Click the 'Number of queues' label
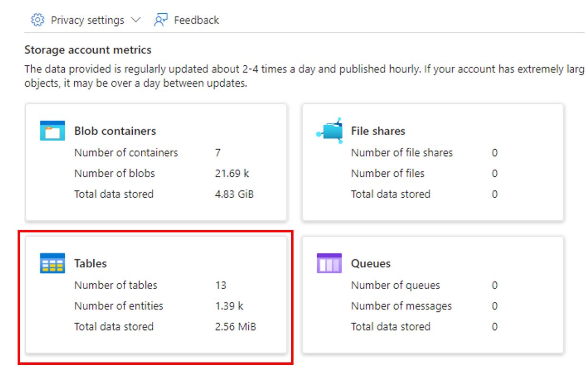The height and width of the screenshot is (381, 588). [x=395, y=285]
